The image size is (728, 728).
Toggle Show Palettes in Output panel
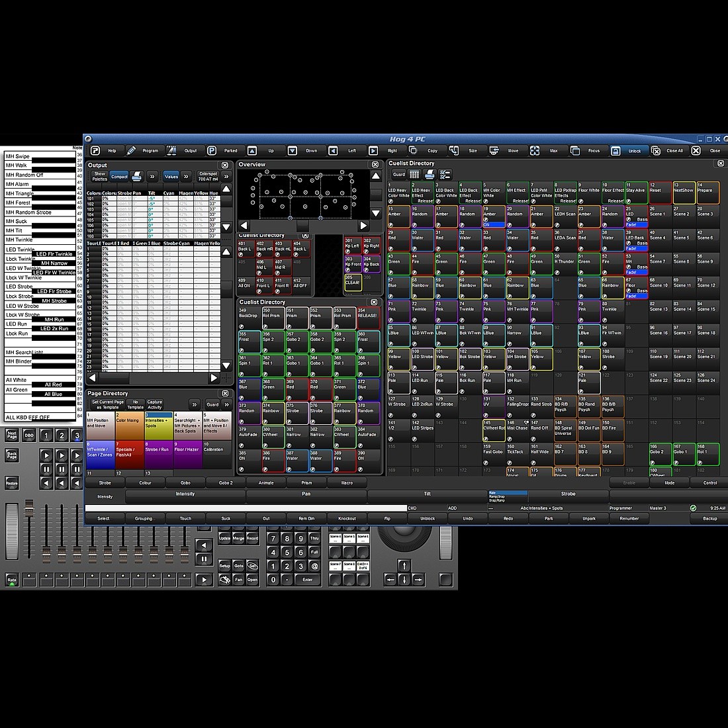99,177
